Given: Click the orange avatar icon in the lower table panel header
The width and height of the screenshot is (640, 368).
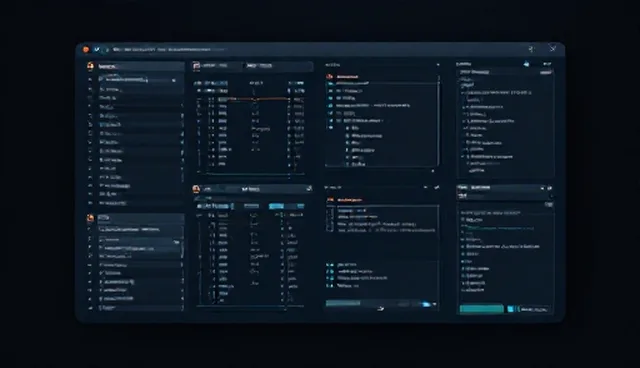Looking at the screenshot, I should point(196,189).
